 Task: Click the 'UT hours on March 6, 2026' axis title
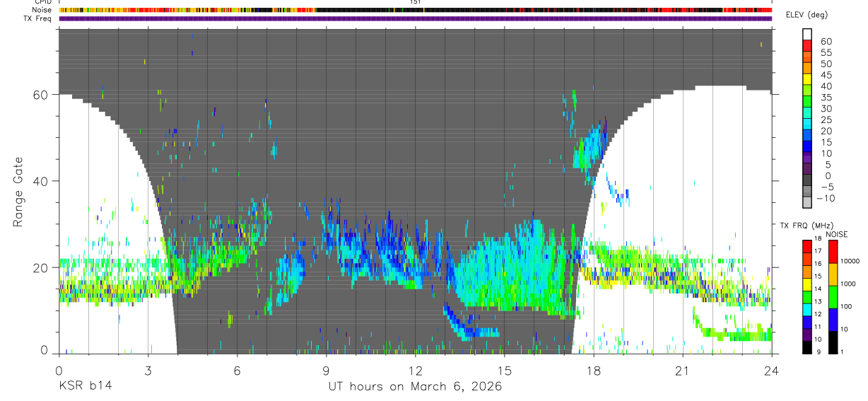(x=415, y=386)
